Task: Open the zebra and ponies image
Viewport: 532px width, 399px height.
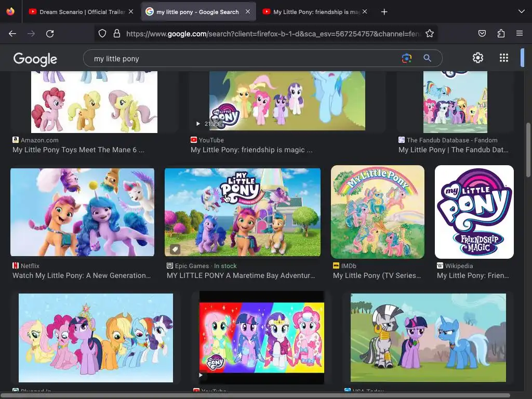Action: pyautogui.click(x=428, y=338)
